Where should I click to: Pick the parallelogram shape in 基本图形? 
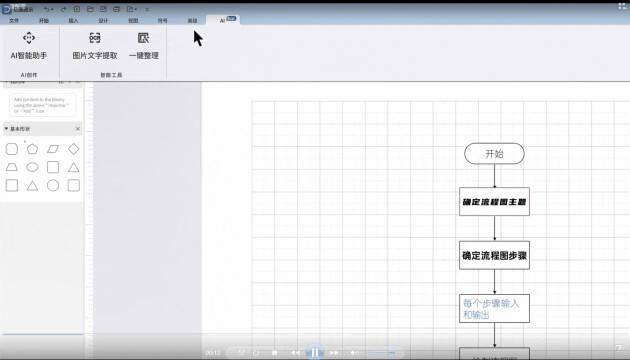[53, 149]
